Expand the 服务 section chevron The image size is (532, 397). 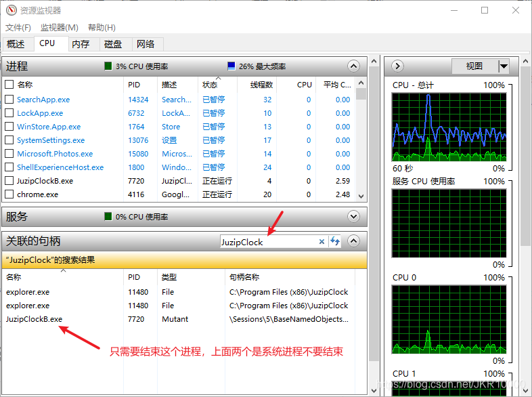pyautogui.click(x=353, y=216)
